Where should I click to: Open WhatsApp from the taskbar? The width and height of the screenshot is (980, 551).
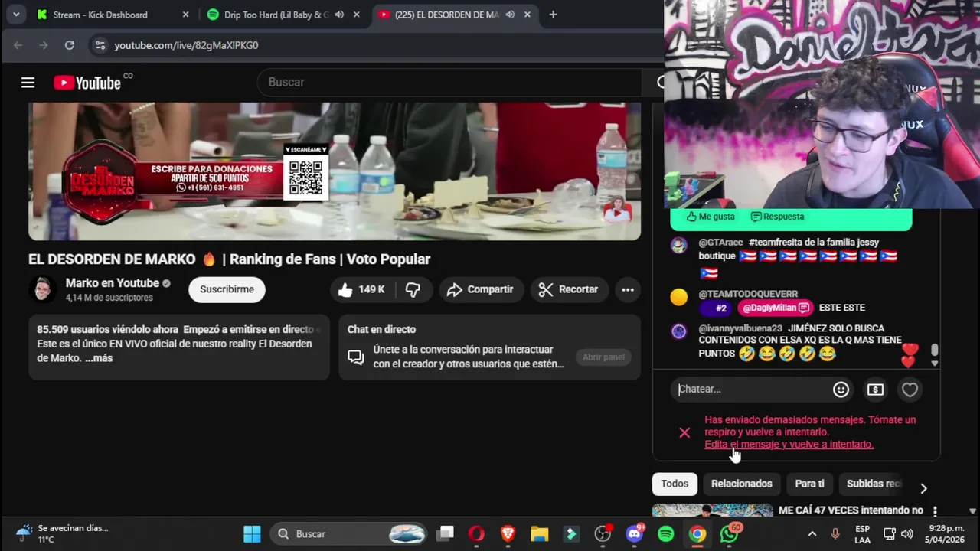point(729,534)
